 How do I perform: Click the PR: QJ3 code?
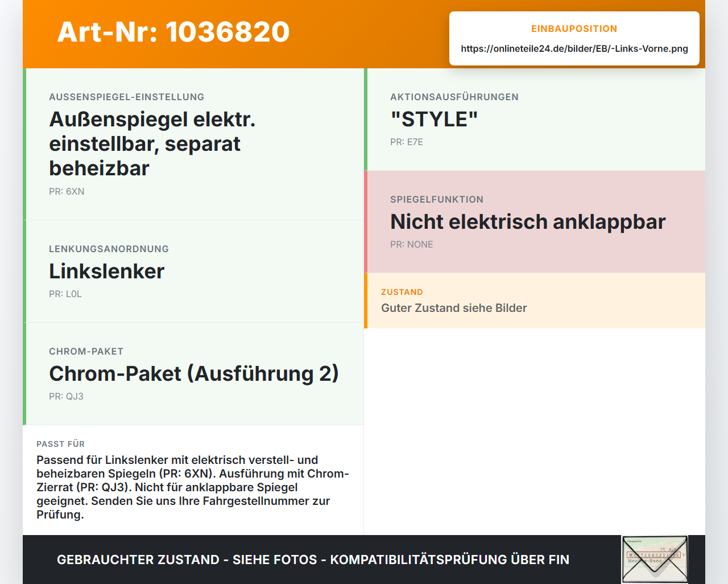point(66,397)
